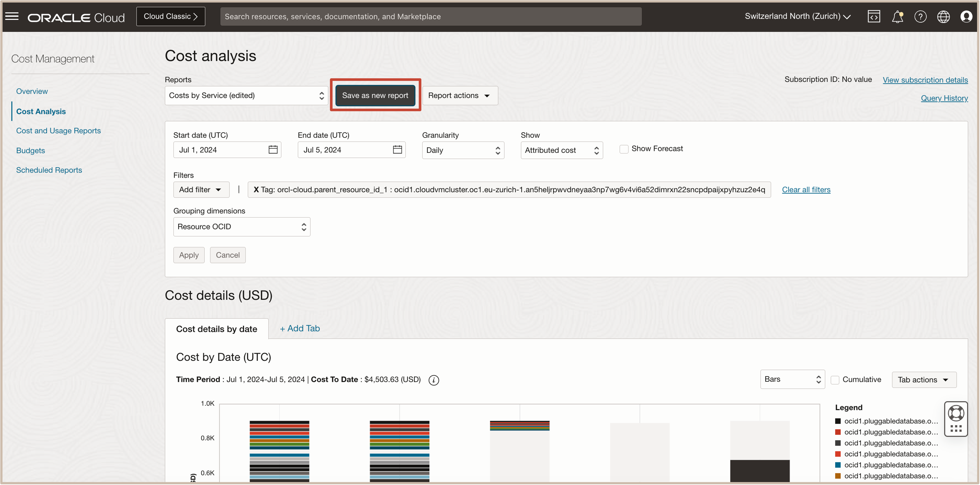Remove the Tag filter with its X

coord(256,190)
